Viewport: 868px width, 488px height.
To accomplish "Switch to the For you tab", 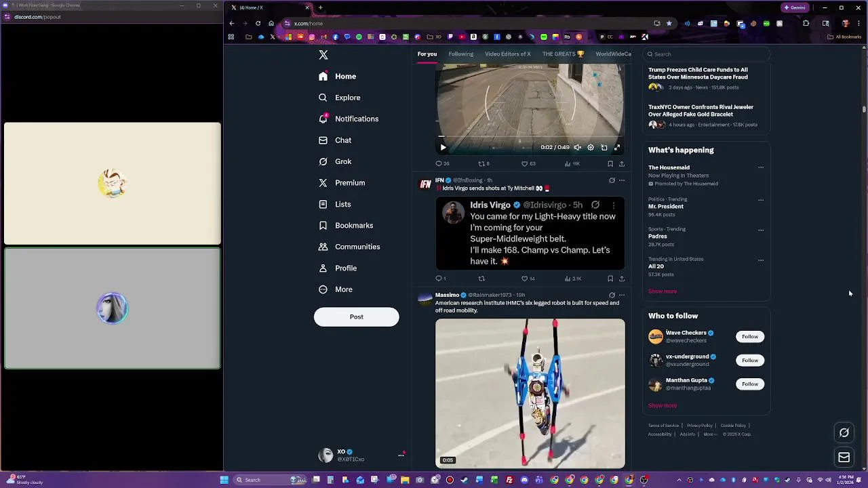I will [x=427, y=54].
